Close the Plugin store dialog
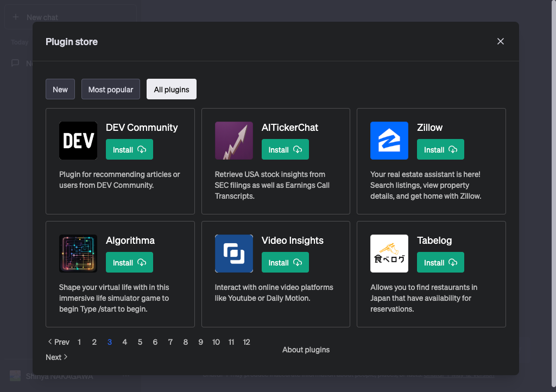This screenshot has height=392, width=556. [x=501, y=42]
